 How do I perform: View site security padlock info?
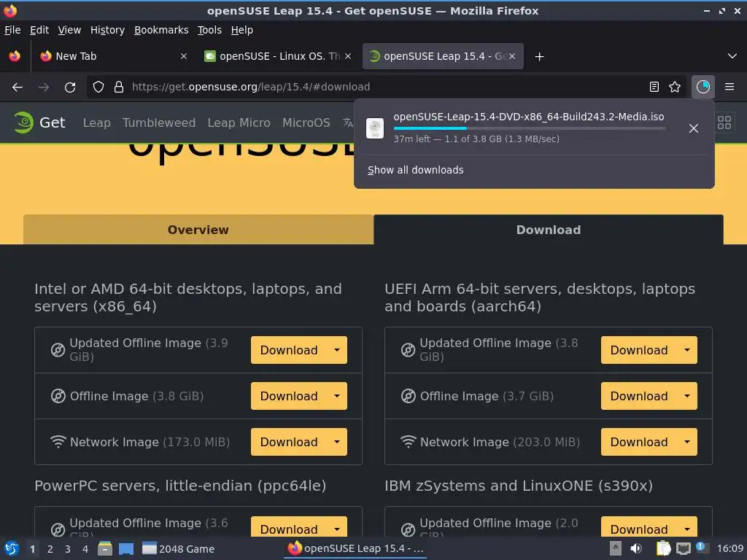119,87
